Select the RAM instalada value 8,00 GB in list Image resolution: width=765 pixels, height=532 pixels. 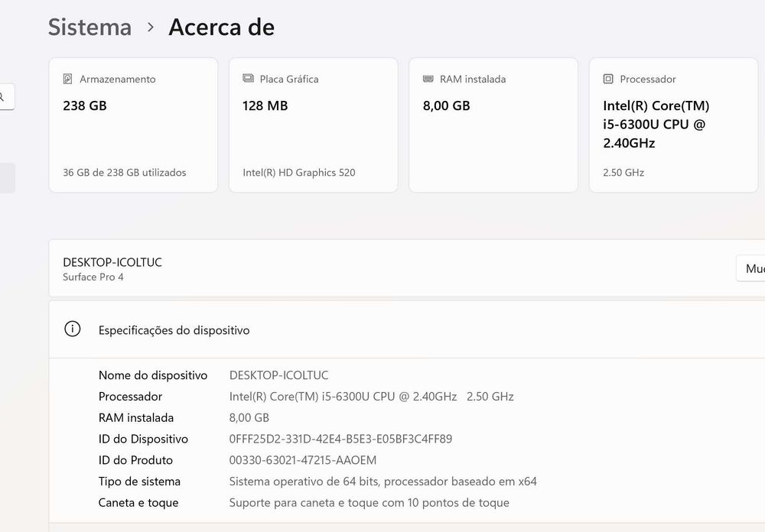249,417
